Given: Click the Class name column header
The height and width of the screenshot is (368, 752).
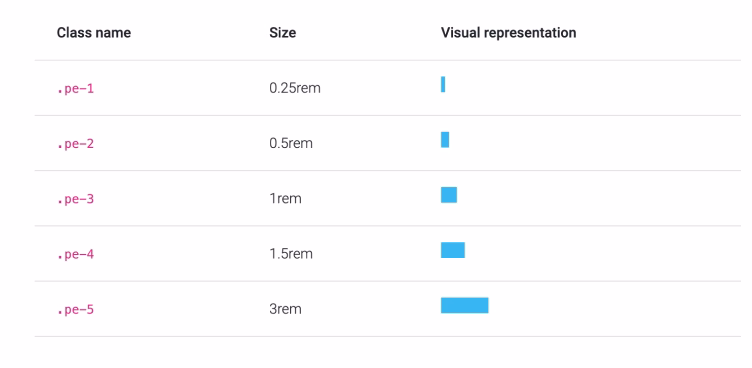Looking at the screenshot, I should (94, 33).
